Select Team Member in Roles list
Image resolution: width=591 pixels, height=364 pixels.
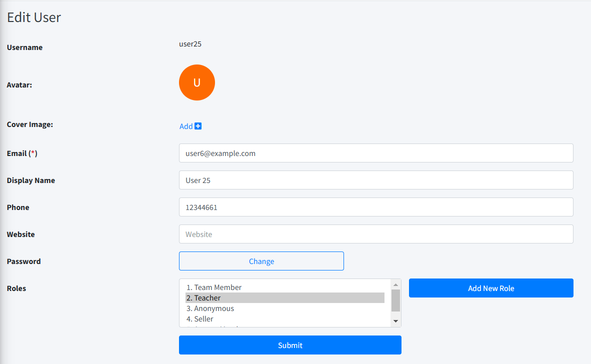click(x=214, y=287)
